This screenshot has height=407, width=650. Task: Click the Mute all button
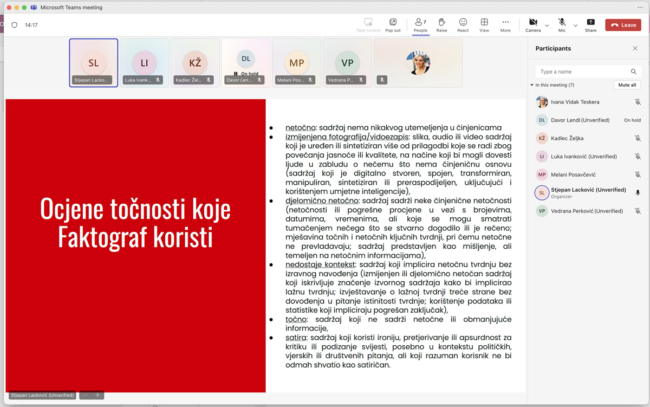point(626,85)
